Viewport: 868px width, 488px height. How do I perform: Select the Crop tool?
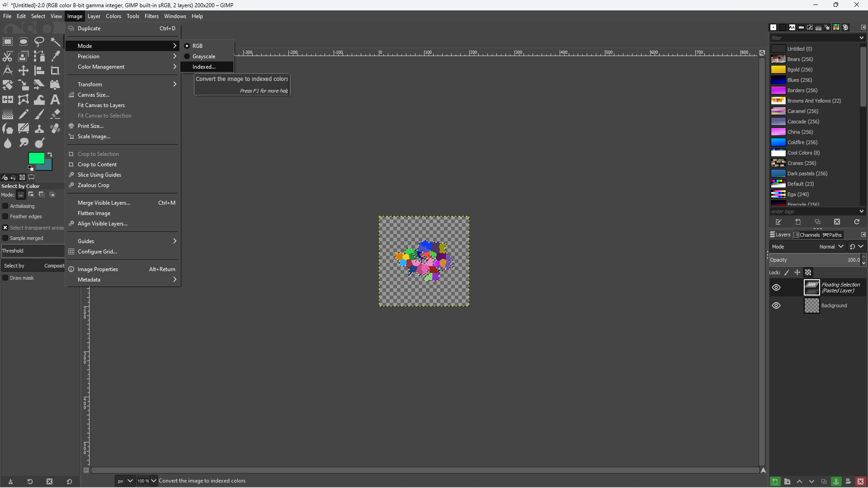tap(55, 70)
